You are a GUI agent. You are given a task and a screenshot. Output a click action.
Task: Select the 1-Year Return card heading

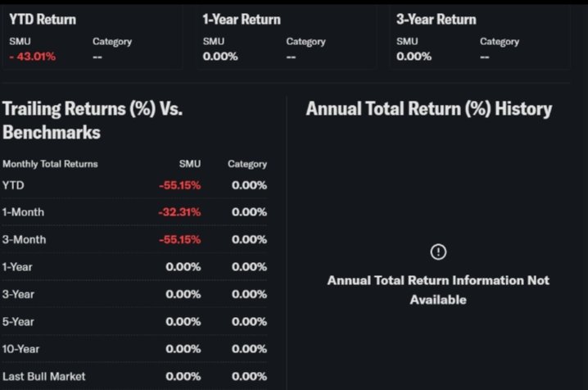tap(242, 20)
